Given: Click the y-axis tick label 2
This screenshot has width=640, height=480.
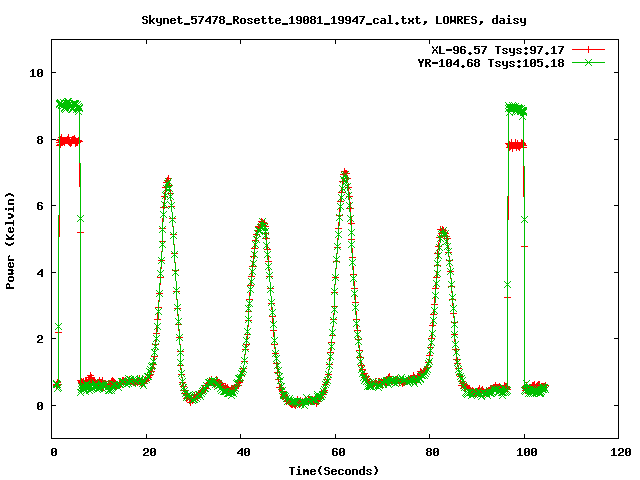Looking at the screenshot, I should [x=40, y=339].
